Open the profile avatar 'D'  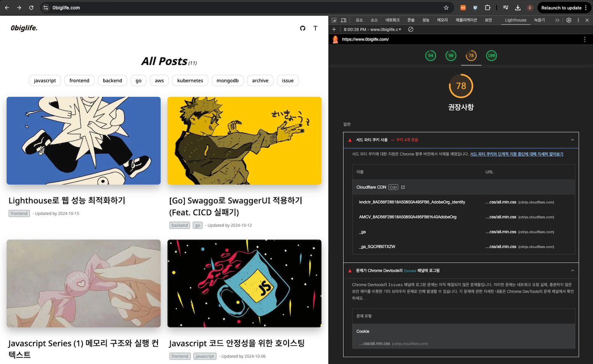(530, 8)
